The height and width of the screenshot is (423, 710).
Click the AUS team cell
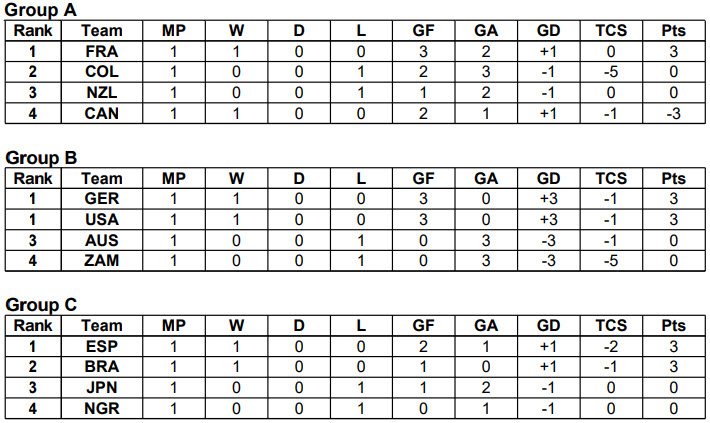102,239
